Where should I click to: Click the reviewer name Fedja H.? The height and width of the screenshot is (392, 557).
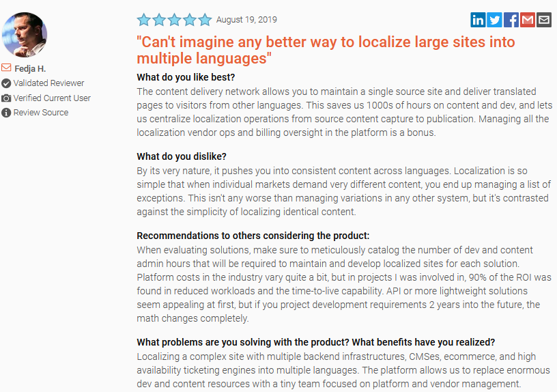point(30,68)
